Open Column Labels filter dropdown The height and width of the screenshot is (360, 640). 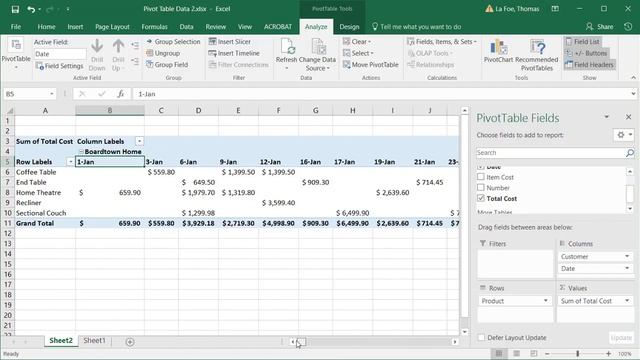(139, 141)
